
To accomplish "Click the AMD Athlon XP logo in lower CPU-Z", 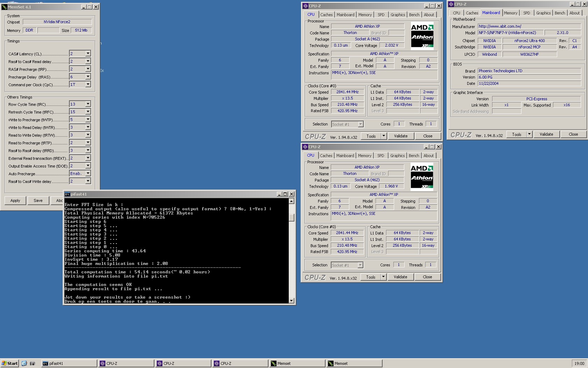I will [422, 177].
